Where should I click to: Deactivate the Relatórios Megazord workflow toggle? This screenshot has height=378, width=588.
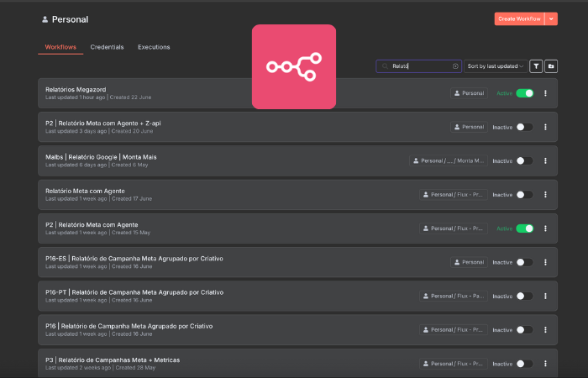tap(525, 93)
